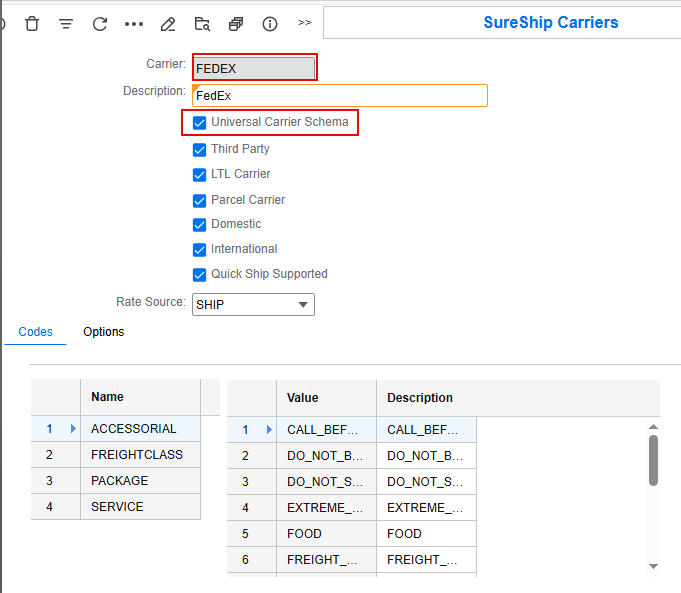Image resolution: width=681 pixels, height=593 pixels.
Task: Switch to the Options tab
Action: point(104,332)
